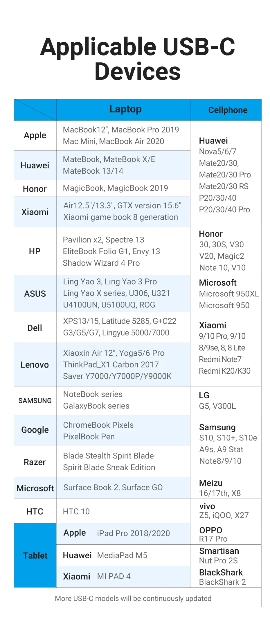Click the "G5, V300L" LG models text

point(217,406)
